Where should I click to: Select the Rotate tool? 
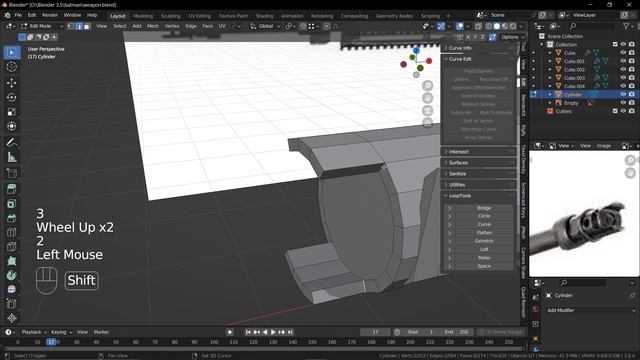tap(11, 97)
